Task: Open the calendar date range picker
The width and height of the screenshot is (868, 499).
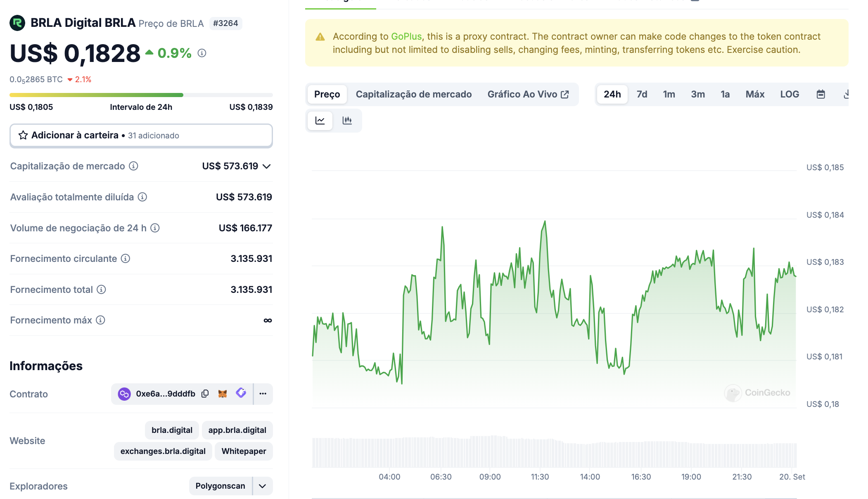Action: pyautogui.click(x=821, y=94)
